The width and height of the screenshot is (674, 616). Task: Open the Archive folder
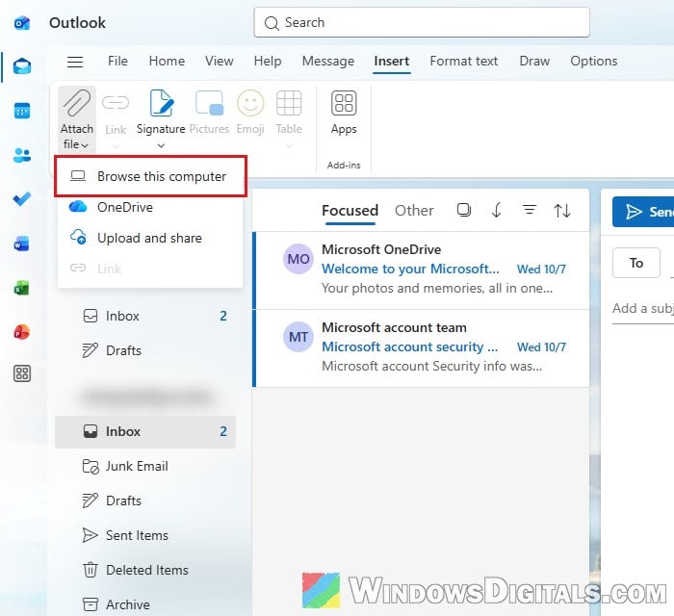tap(146, 604)
